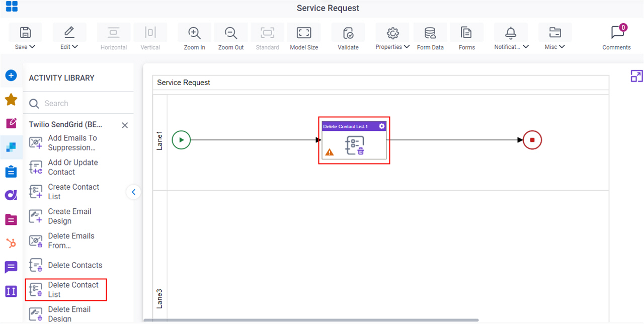
Task: Validate the process model
Action: (348, 38)
